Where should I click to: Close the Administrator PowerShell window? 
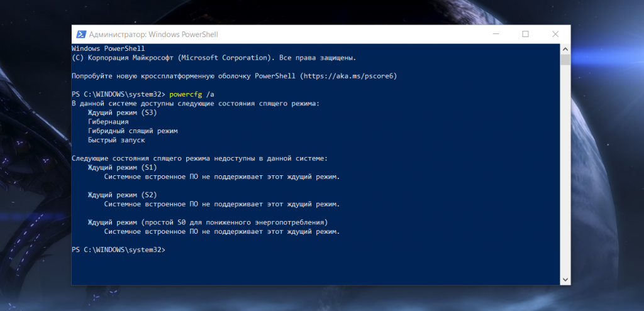click(555, 35)
